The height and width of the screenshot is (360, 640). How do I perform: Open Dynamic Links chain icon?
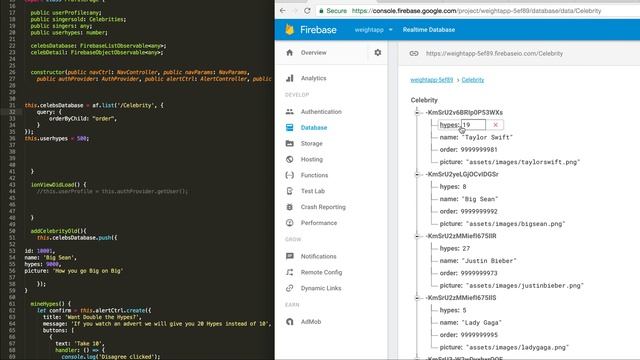point(290,288)
